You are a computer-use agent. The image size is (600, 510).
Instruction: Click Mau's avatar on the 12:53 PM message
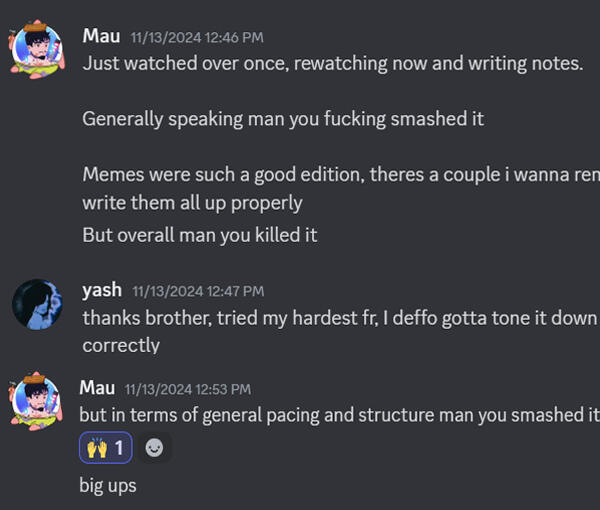39,399
